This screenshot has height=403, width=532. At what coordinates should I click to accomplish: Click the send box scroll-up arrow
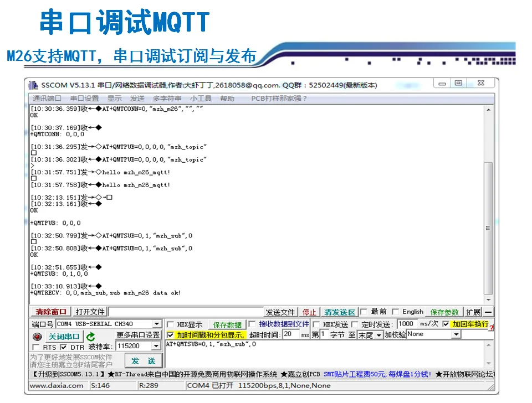click(x=488, y=345)
